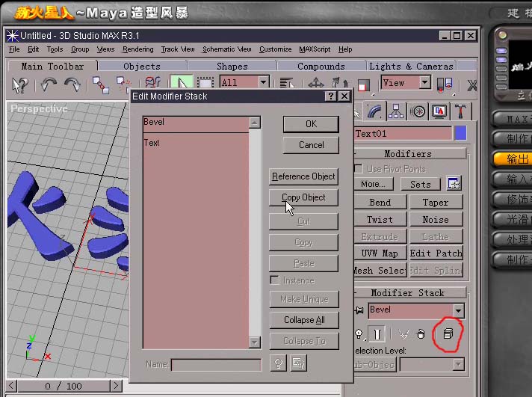The image size is (532, 397).
Task: Click the Cancel button
Action: [311, 145]
